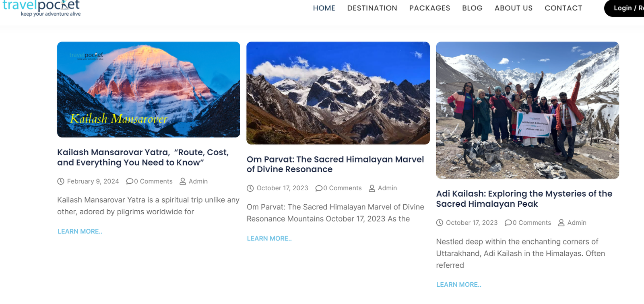
Task: Click the Admin user icon under Kailash Mansarovar post
Action: pos(183,181)
